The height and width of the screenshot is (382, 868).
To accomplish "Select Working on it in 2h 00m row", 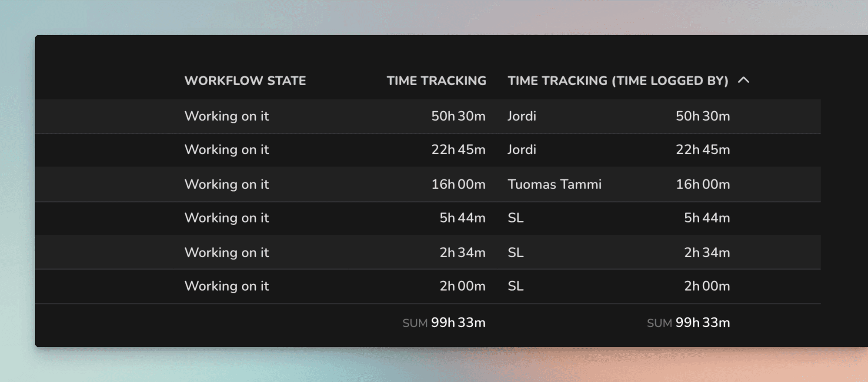I will point(227,286).
